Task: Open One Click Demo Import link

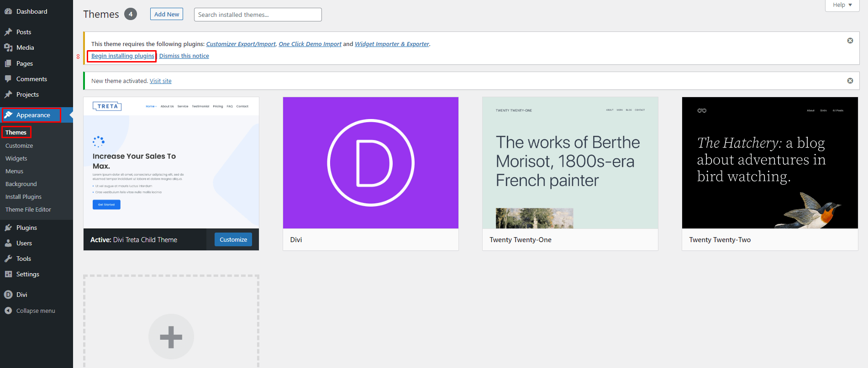Action: click(x=310, y=44)
